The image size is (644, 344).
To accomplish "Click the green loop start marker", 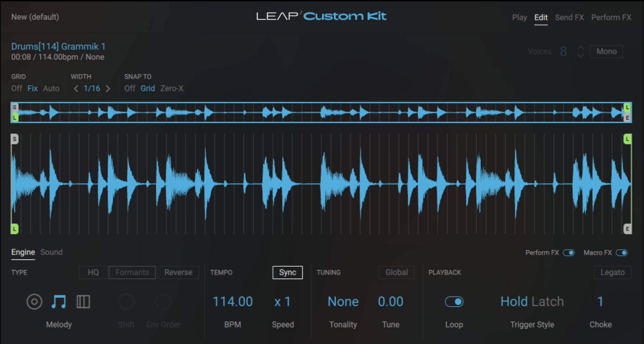I will pyautogui.click(x=14, y=228).
